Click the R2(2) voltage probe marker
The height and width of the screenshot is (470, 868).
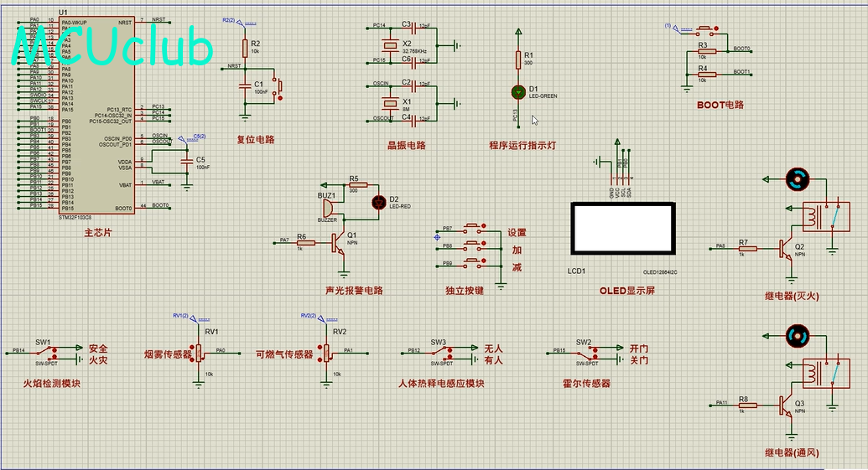point(239,22)
